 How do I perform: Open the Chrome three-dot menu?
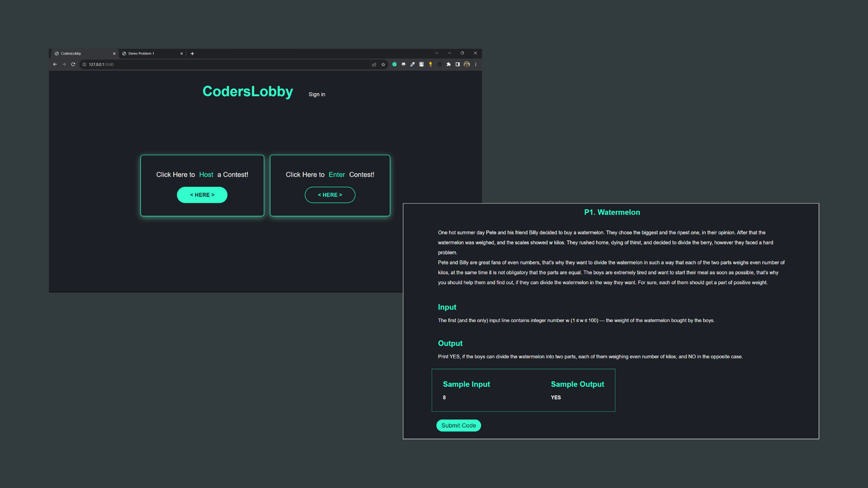[x=476, y=65]
